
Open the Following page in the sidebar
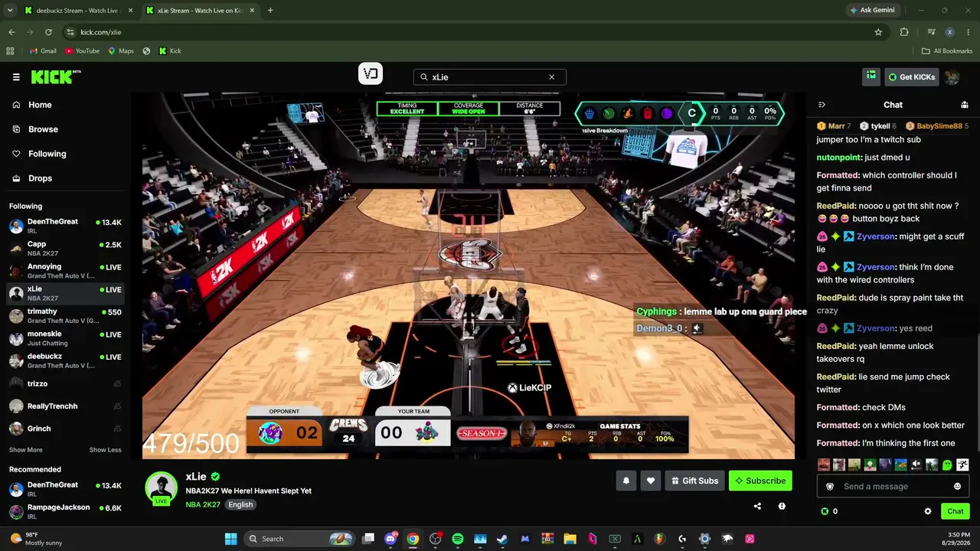point(47,154)
